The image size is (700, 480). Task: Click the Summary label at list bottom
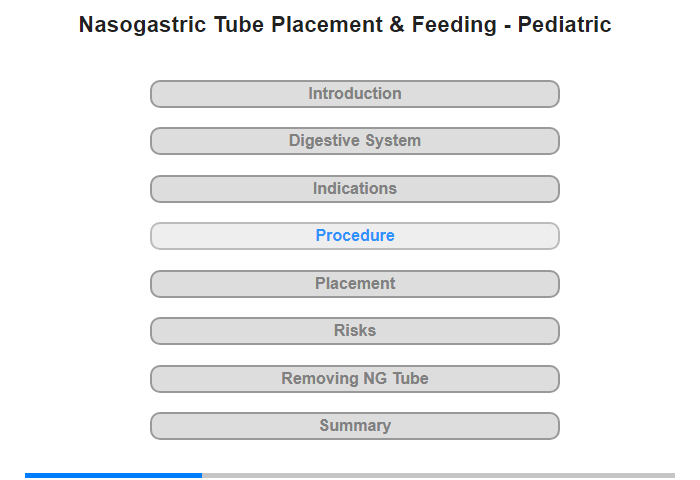(355, 426)
